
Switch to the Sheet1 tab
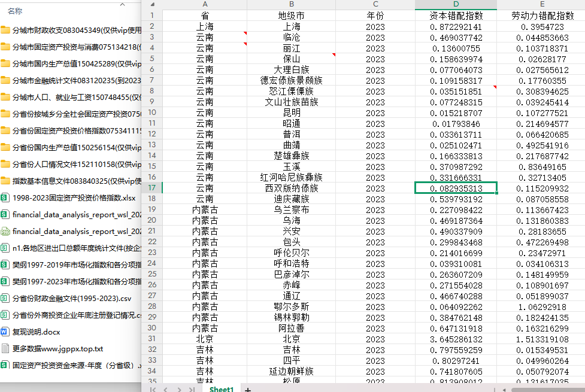click(222, 389)
